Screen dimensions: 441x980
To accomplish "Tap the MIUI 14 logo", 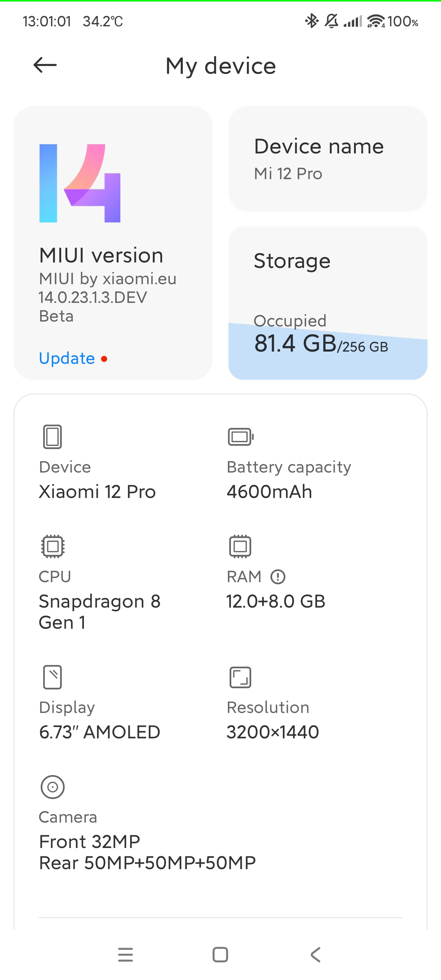I will pyautogui.click(x=80, y=183).
